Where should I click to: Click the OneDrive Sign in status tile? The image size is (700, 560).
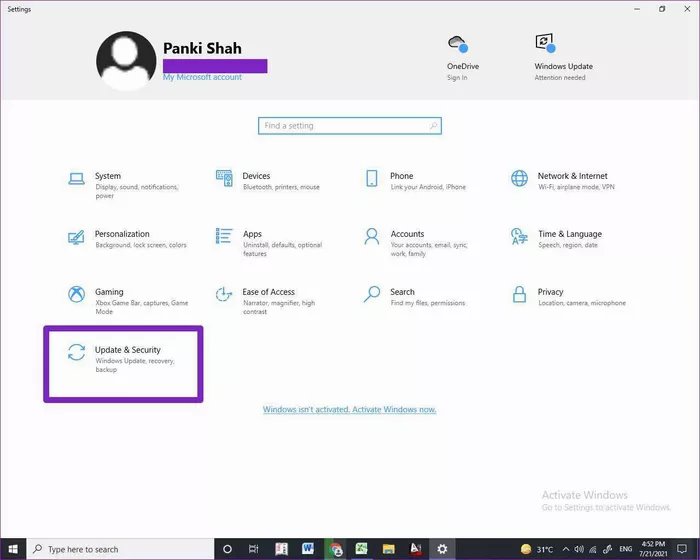[x=463, y=58]
